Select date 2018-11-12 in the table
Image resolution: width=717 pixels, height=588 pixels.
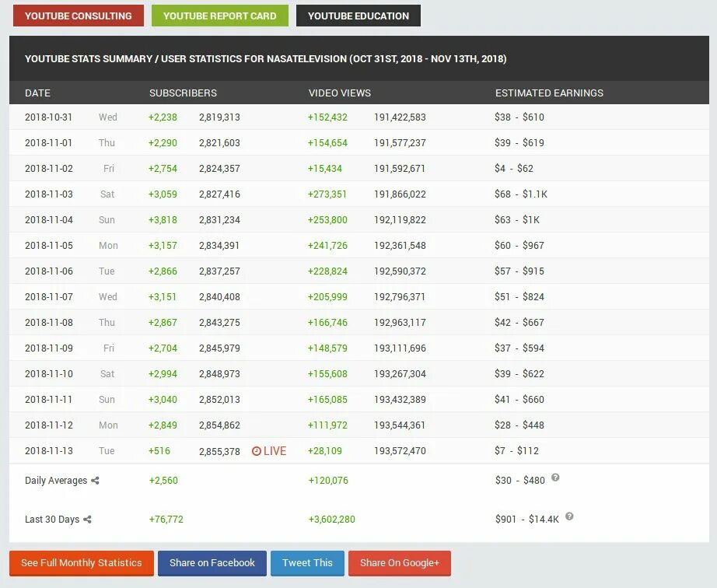[48, 425]
